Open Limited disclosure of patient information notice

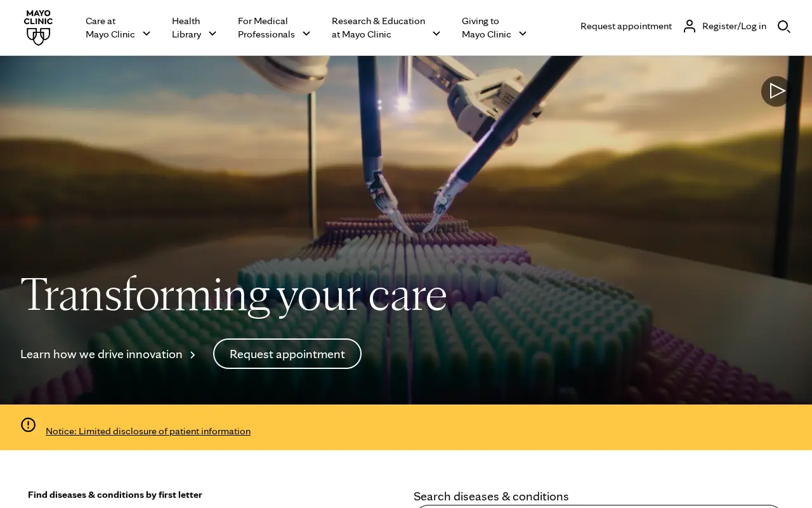[x=148, y=431]
